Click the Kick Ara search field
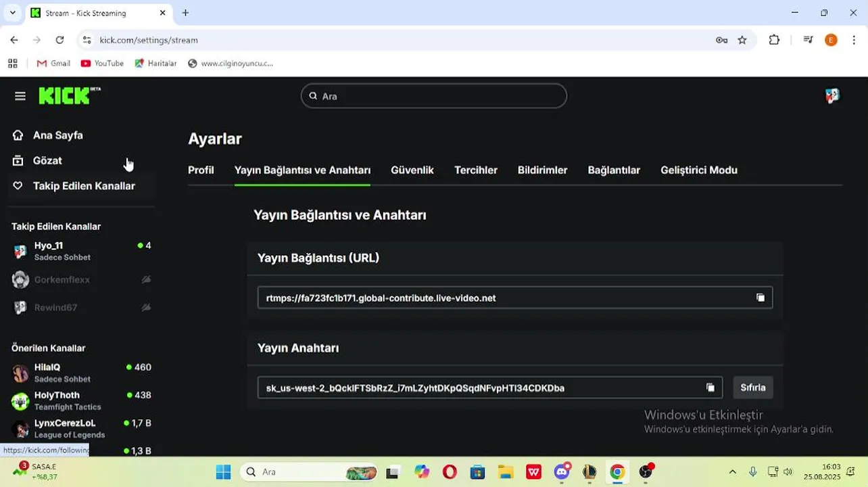 pos(434,96)
